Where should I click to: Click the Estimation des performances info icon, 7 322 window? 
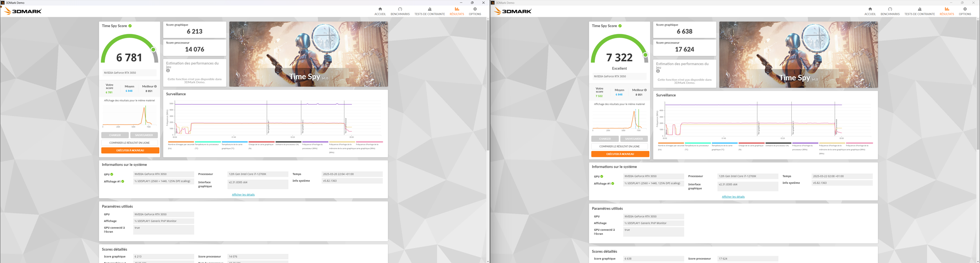click(x=658, y=71)
